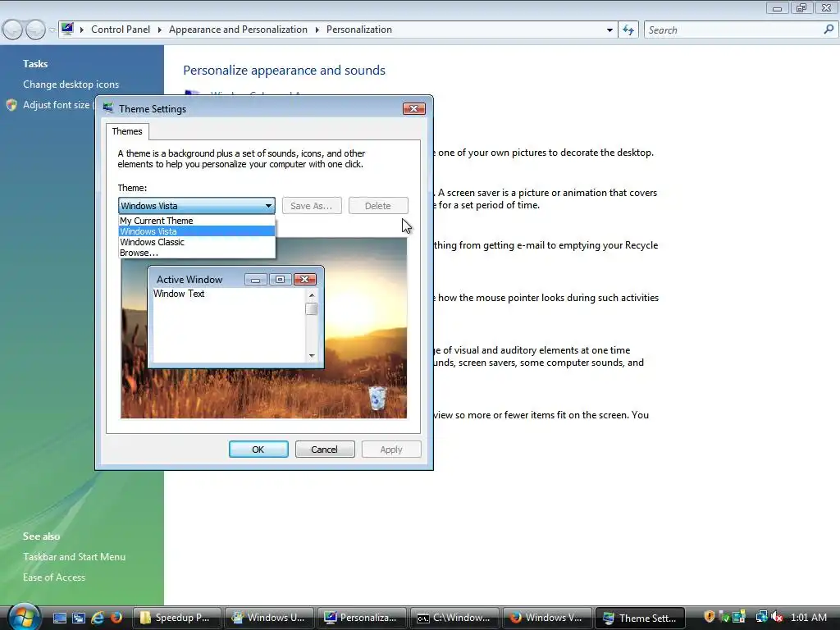The height and width of the screenshot is (630, 840).
Task: Open Adjust font size task link
Action: pyautogui.click(x=57, y=105)
